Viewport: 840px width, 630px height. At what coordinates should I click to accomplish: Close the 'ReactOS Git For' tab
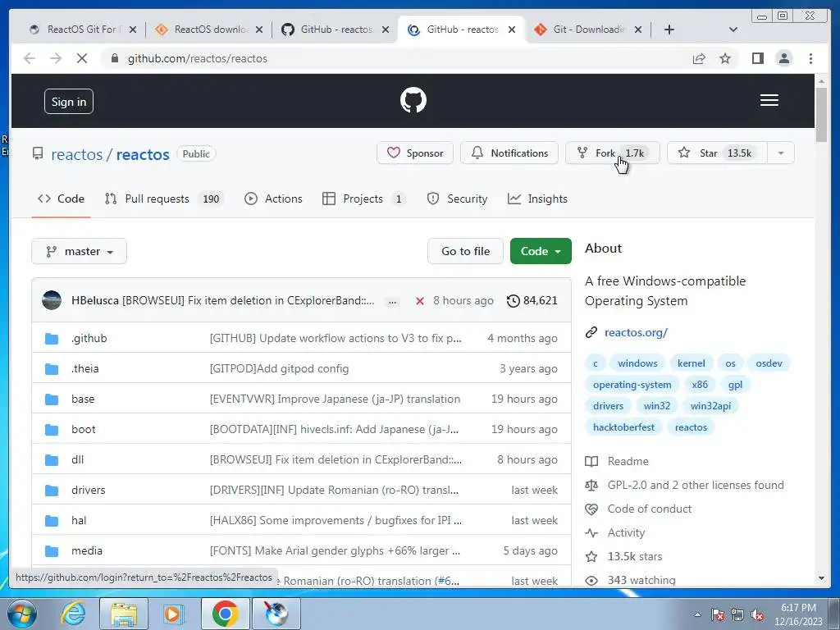[133, 30]
